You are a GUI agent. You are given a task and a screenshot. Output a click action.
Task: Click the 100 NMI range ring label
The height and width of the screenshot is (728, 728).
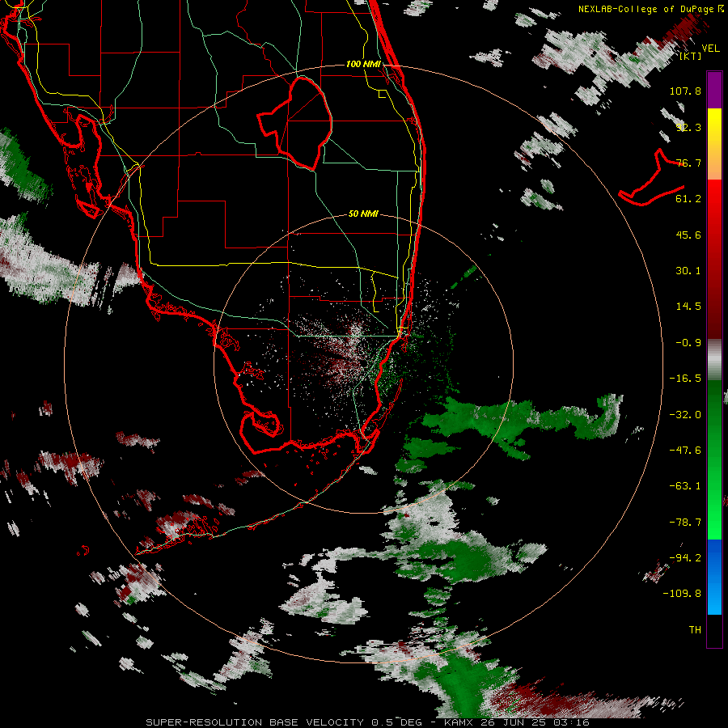pos(363,64)
